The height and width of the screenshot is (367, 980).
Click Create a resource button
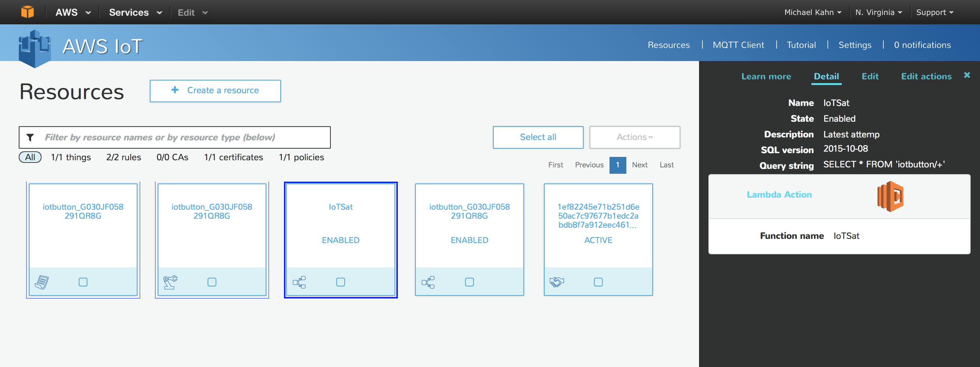[215, 91]
